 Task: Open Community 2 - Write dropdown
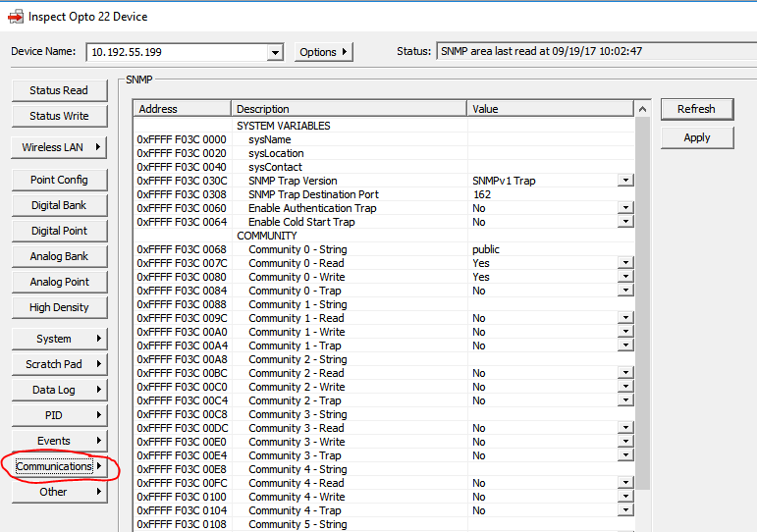click(625, 387)
